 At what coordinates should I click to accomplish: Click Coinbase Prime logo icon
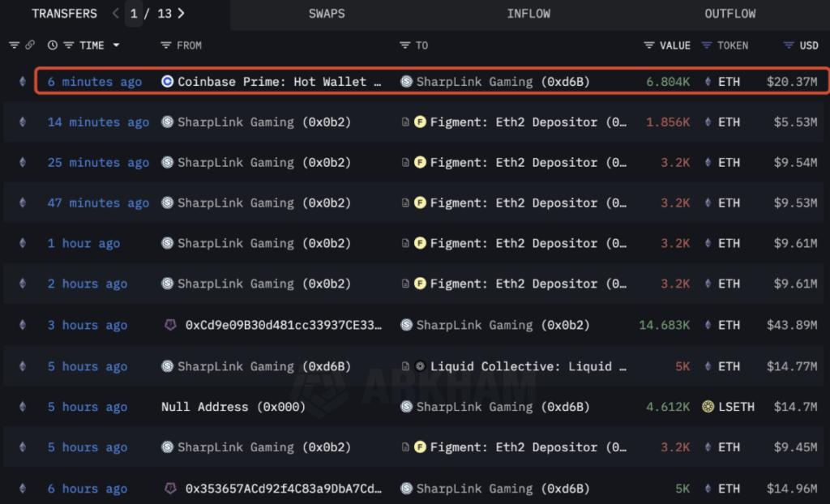tap(167, 82)
